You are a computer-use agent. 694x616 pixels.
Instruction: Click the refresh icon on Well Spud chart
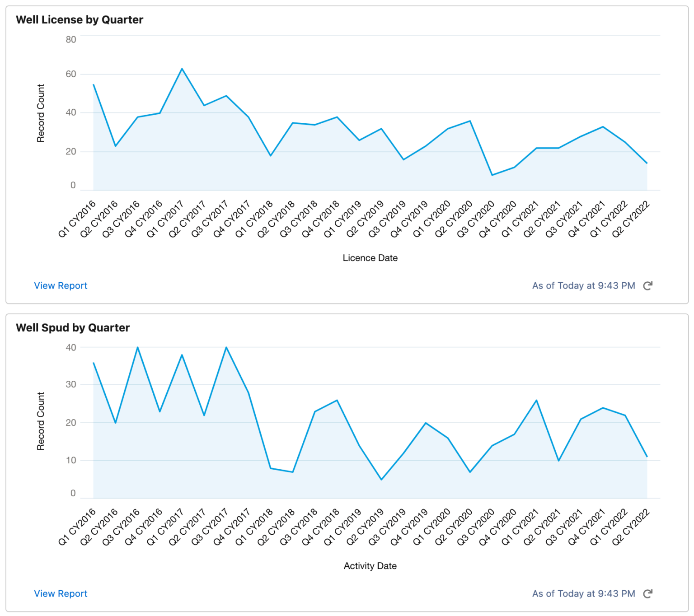(648, 593)
